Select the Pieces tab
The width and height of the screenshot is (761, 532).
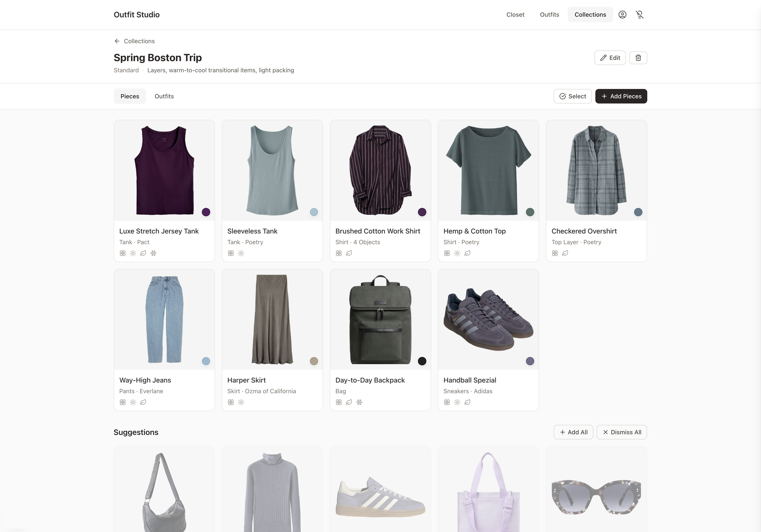point(130,96)
